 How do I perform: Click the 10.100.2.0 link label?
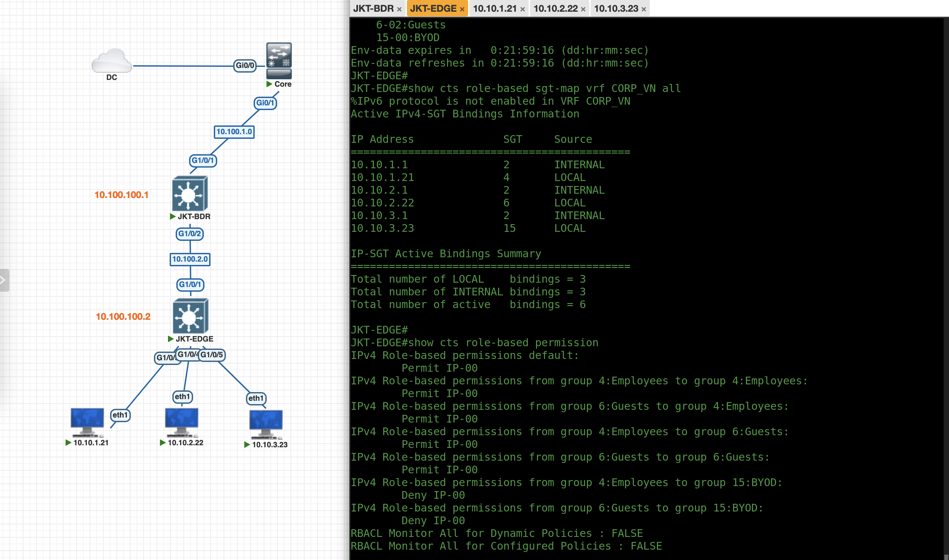coord(190,259)
